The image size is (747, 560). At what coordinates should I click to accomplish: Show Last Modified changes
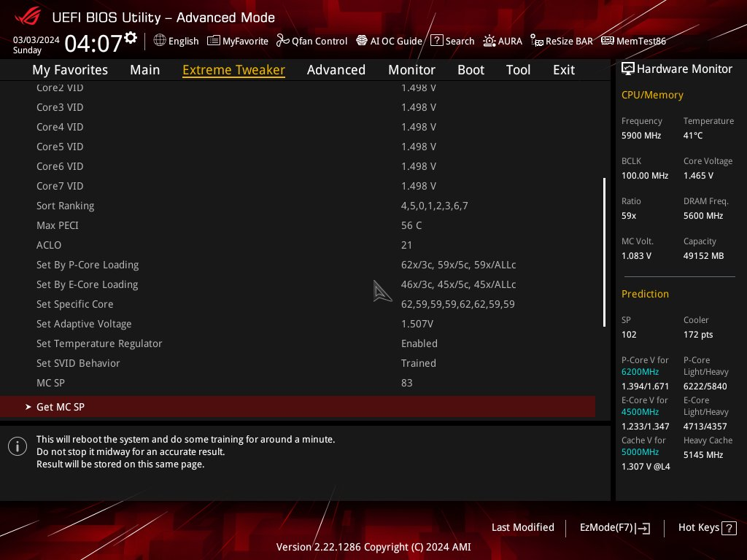coord(523,527)
